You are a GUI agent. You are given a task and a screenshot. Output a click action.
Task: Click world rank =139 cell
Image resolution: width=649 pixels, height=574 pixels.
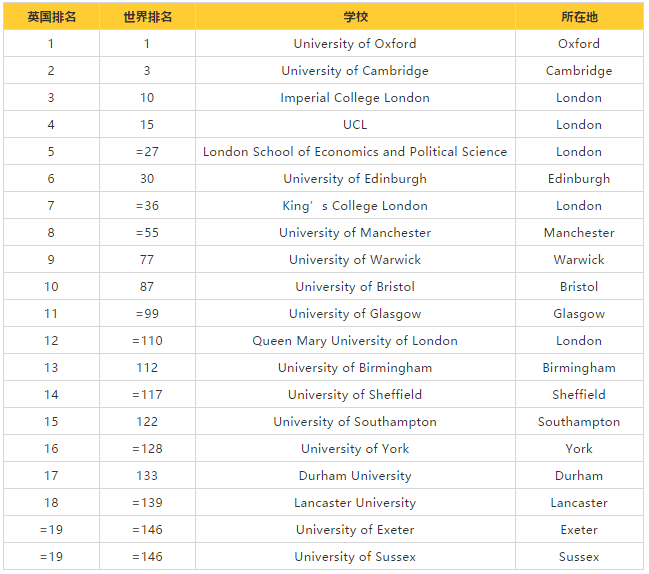pos(147,502)
